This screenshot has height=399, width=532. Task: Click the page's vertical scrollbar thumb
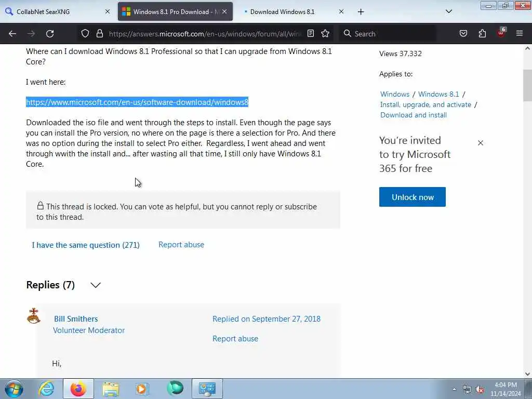tap(527, 86)
